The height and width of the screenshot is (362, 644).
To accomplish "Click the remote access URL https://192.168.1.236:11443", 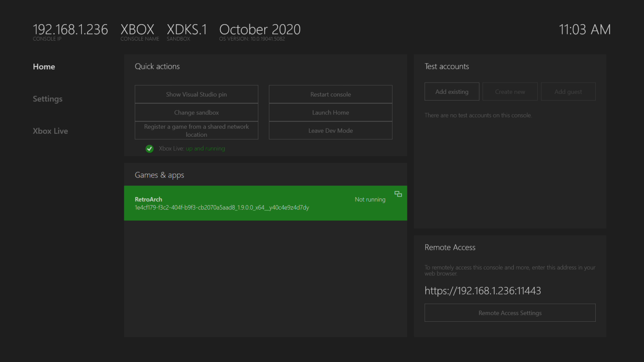I will tap(483, 290).
